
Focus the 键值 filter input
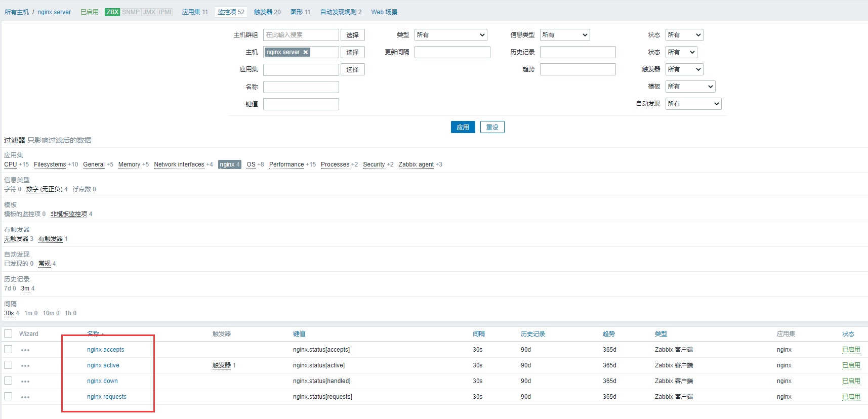point(301,104)
